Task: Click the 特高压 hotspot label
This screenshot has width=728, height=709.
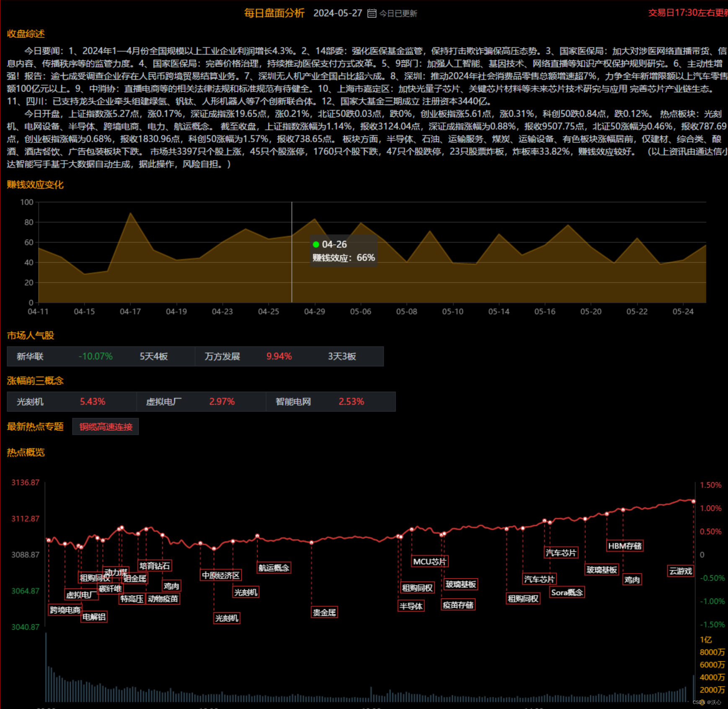Action: pyautogui.click(x=132, y=599)
